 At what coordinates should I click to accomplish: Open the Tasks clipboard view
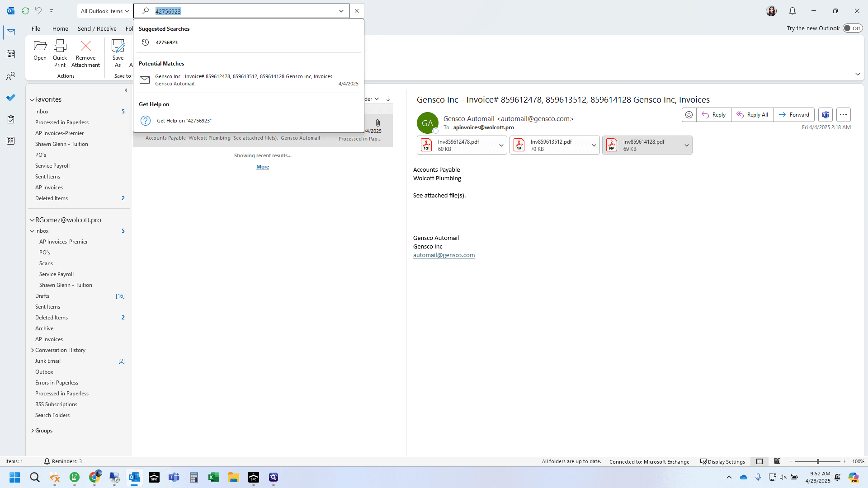[11, 119]
